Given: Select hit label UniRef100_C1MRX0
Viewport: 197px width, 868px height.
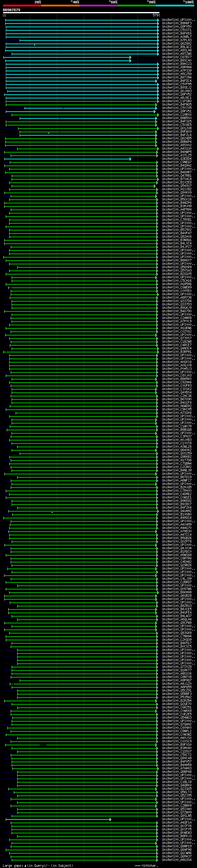Looking at the screenshot, I should [176, 115].
